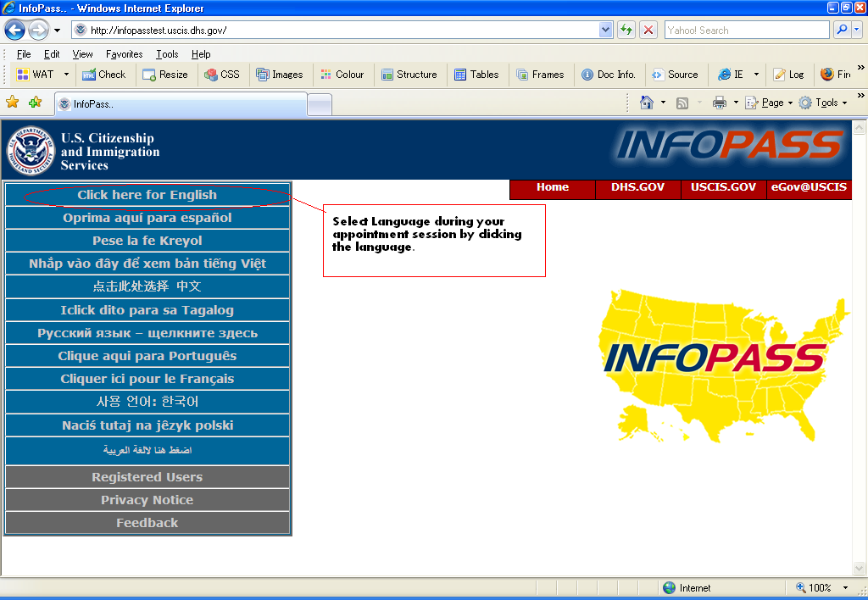Screen dimensions: 868x600
Task: Open the File menu
Action: pyautogui.click(x=23, y=53)
